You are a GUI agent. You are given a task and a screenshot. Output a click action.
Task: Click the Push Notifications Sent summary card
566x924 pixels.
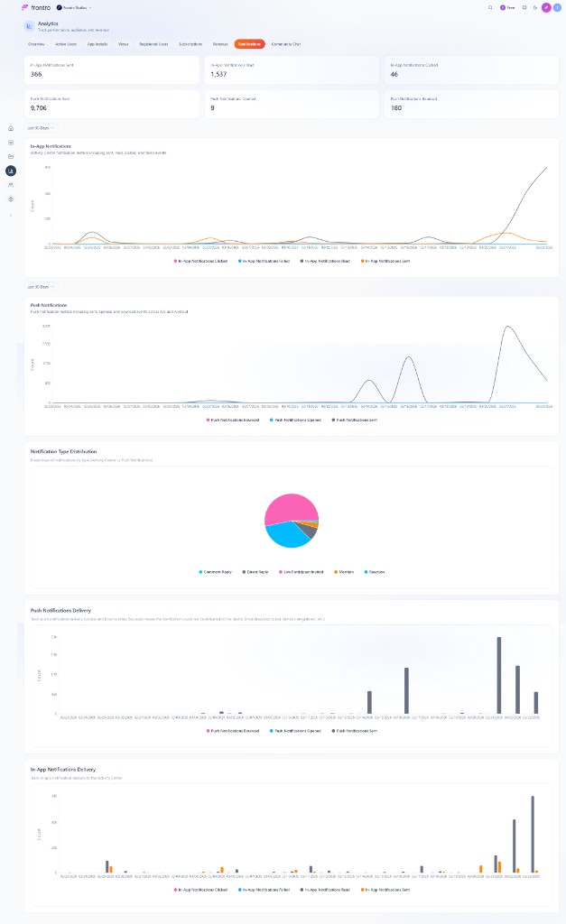pyautogui.click(x=111, y=104)
